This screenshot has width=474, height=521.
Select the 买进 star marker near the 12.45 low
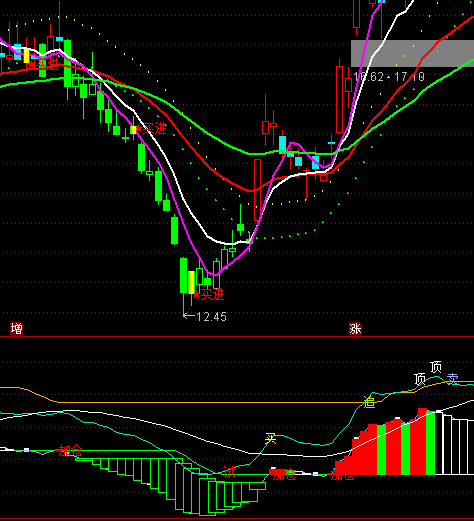(x=209, y=294)
